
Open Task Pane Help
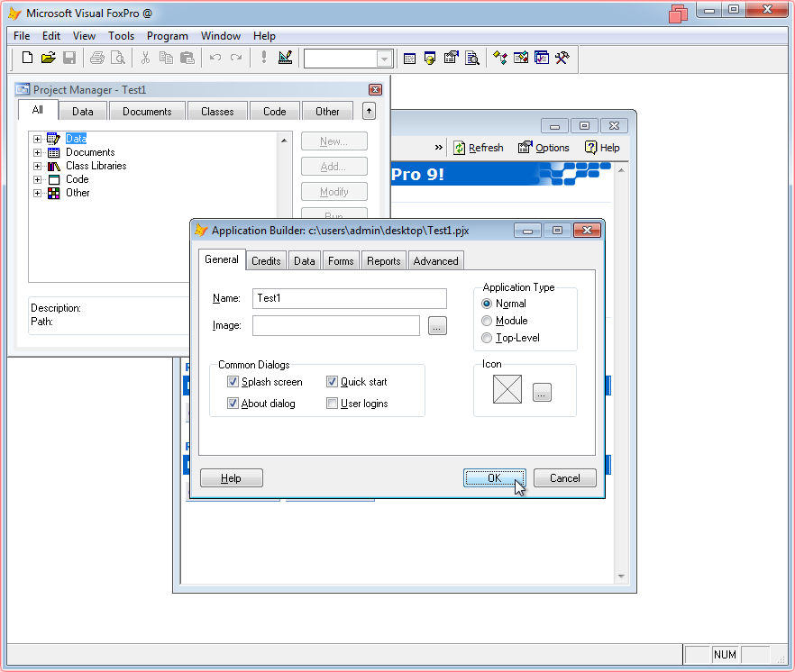coord(602,148)
